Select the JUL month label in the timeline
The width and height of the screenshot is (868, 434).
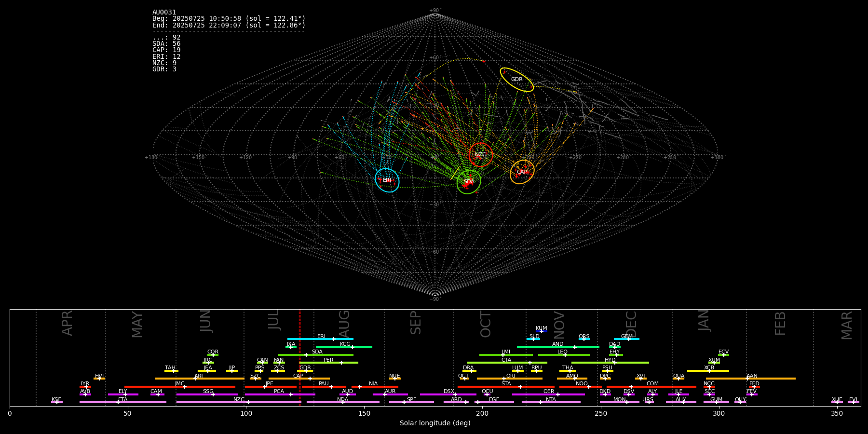(x=273, y=319)
